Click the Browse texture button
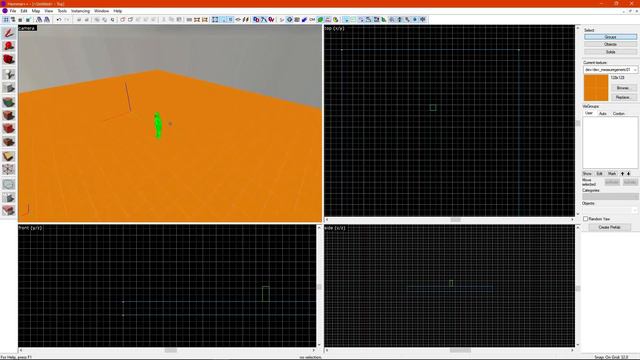This screenshot has width=640, height=360. click(623, 88)
